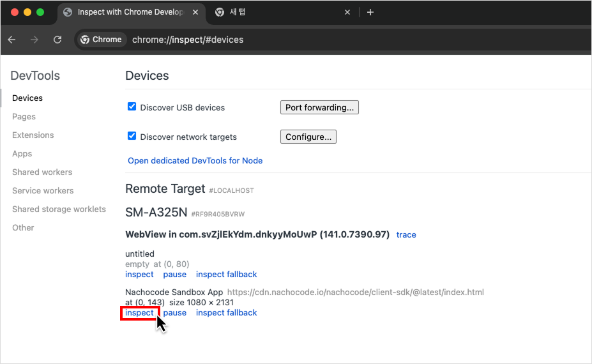Viewport: 592px width, 364px height.
Task: Open Service workers section
Action: (43, 190)
